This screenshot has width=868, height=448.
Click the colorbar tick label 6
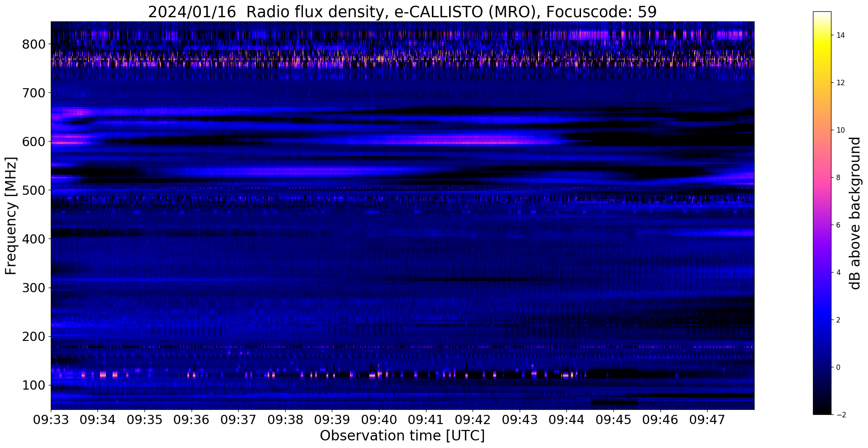click(x=839, y=225)
